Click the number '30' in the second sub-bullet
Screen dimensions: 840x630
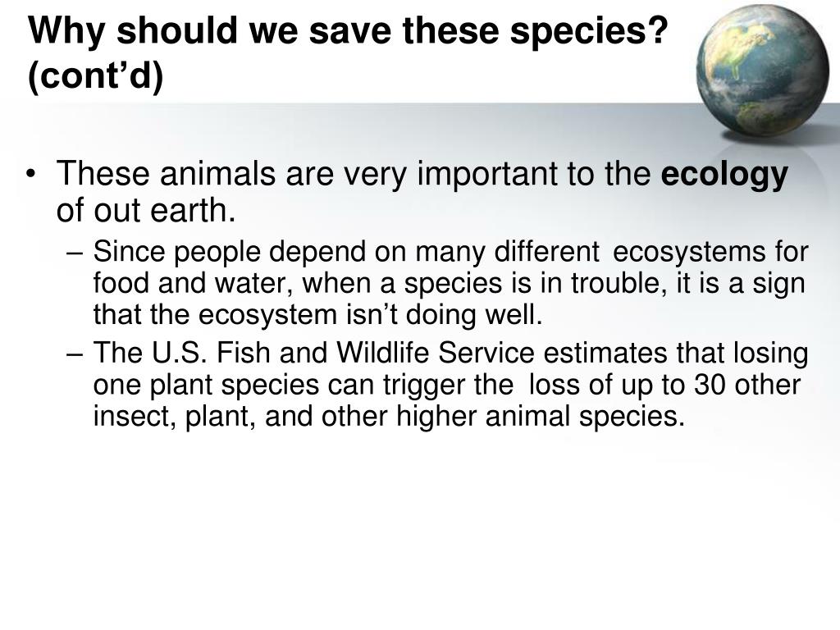tap(710, 386)
